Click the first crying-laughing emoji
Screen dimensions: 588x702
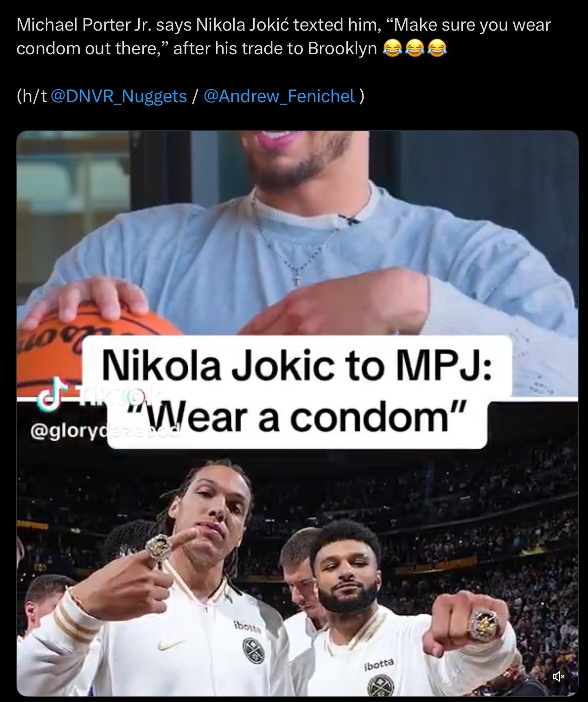coord(392,48)
